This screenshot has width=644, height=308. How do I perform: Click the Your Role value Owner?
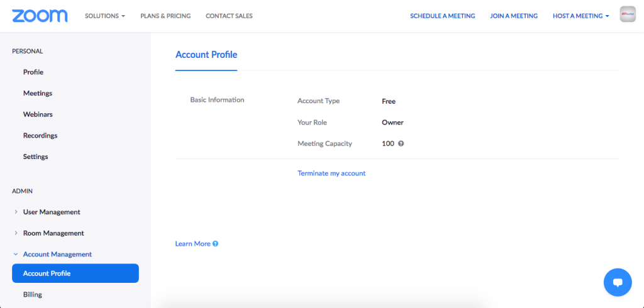392,123
